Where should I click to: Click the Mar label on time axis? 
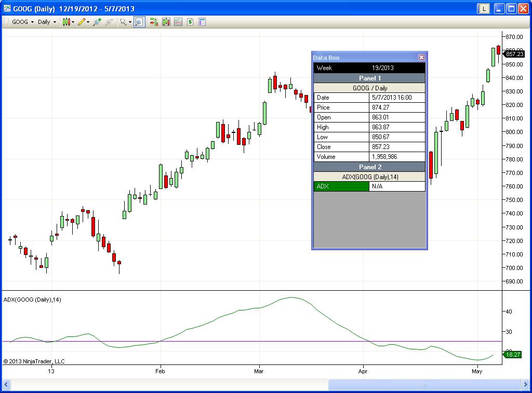point(259,371)
